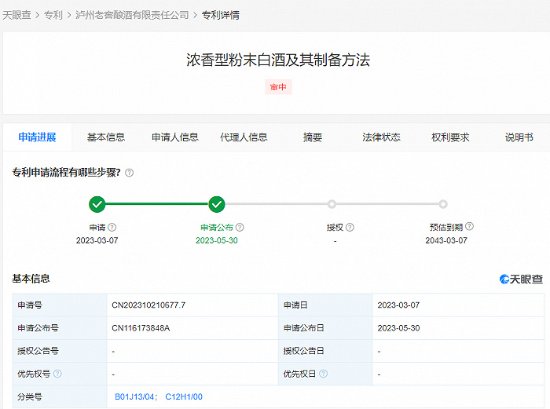Click help icon next to 申请公布 label
Screen dimensions: 550x409
[240, 227]
